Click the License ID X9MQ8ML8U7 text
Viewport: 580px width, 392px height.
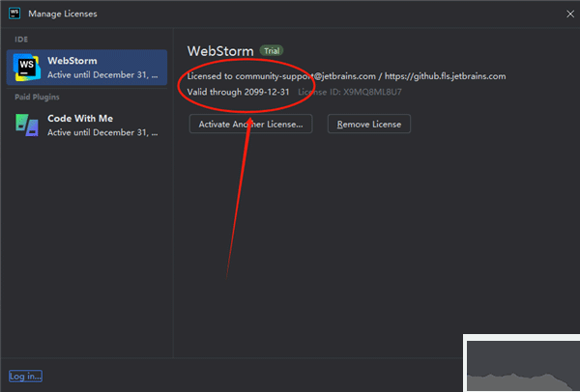pos(350,92)
